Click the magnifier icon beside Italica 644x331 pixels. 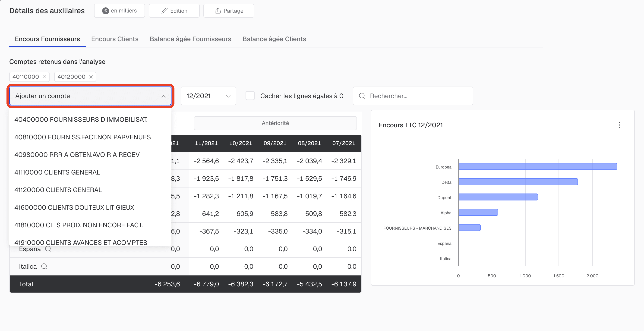[x=44, y=266]
